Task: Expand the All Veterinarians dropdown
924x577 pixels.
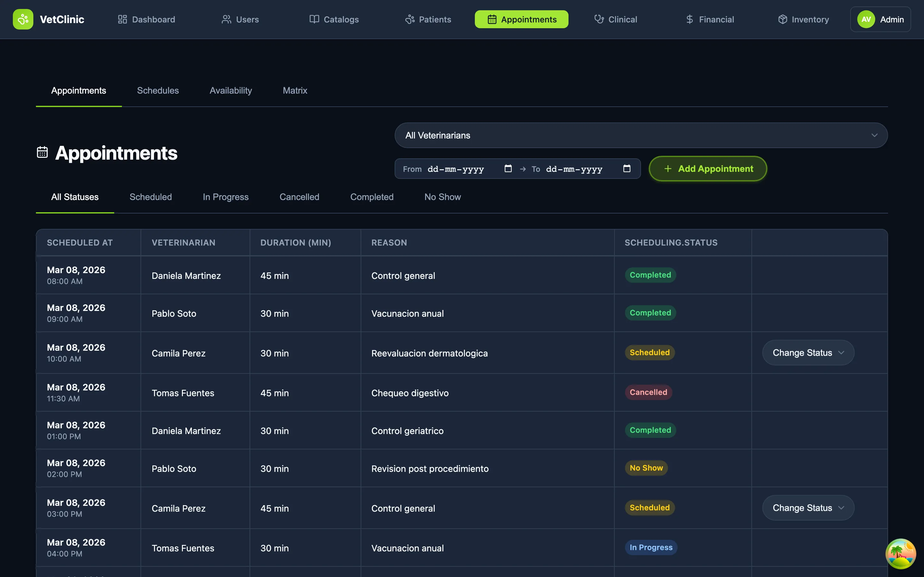Action: click(641, 135)
